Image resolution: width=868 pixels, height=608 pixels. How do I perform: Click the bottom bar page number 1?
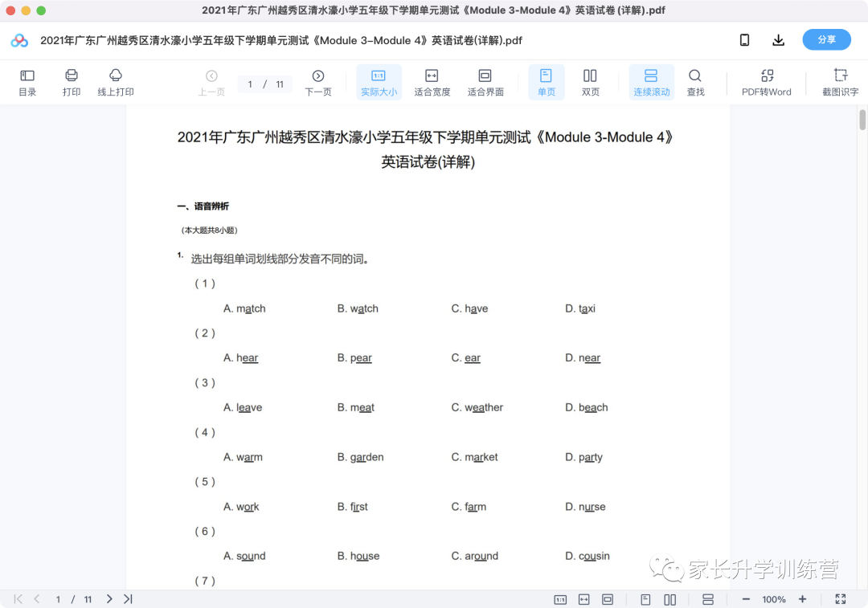pos(58,599)
